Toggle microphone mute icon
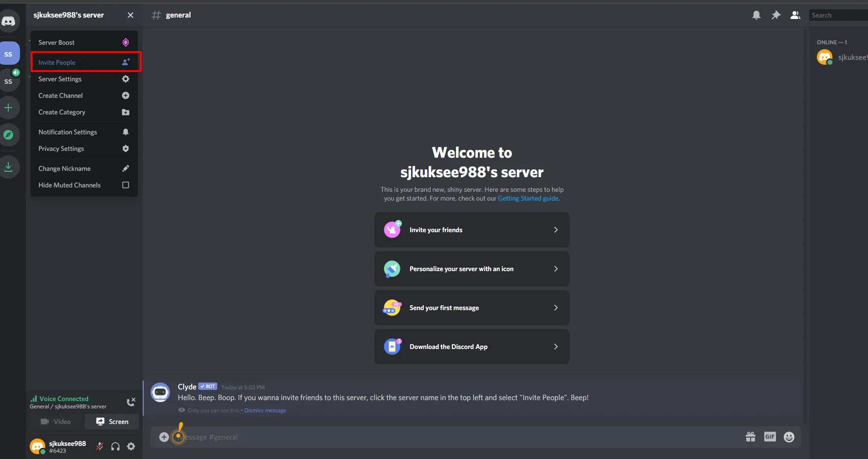The image size is (868, 459). (100, 446)
